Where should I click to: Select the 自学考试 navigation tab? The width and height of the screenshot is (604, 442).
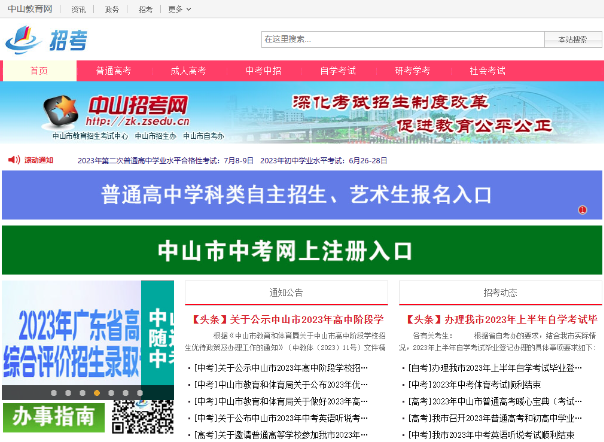338,71
